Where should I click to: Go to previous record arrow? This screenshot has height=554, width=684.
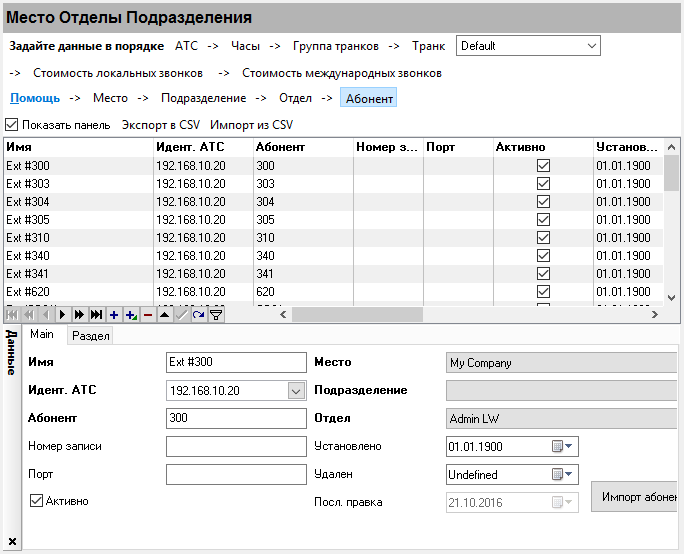(46, 315)
